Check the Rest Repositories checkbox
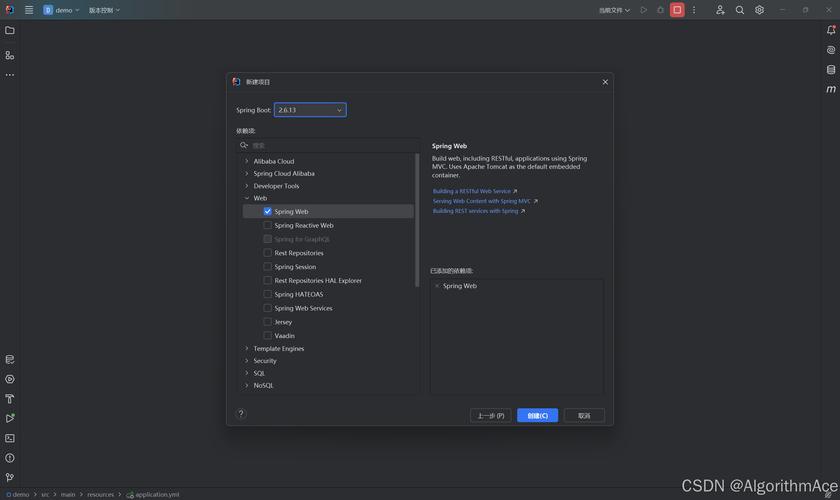The height and width of the screenshot is (500, 840). click(x=267, y=252)
